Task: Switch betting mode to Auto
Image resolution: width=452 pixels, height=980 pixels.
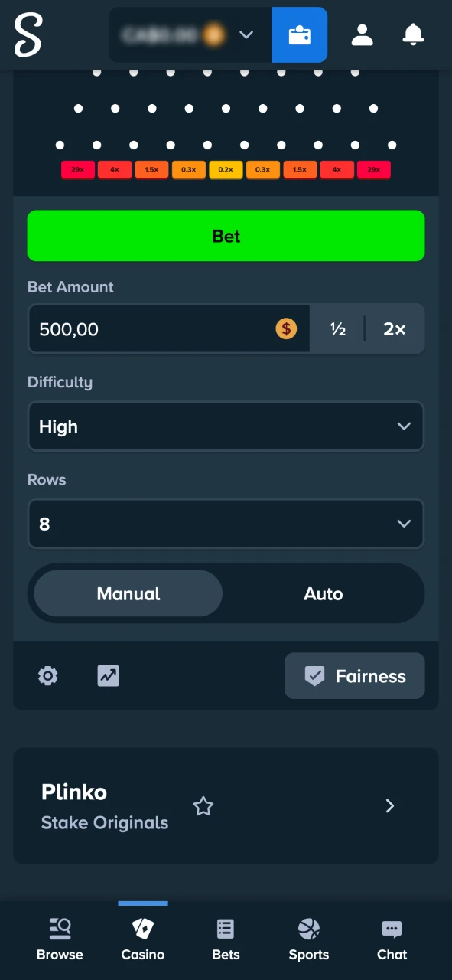Action: tap(324, 593)
